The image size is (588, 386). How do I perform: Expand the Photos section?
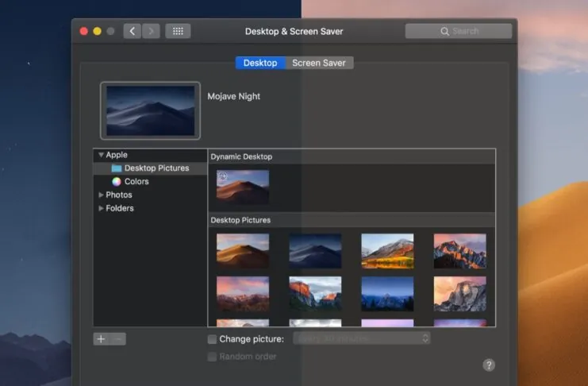coord(101,195)
